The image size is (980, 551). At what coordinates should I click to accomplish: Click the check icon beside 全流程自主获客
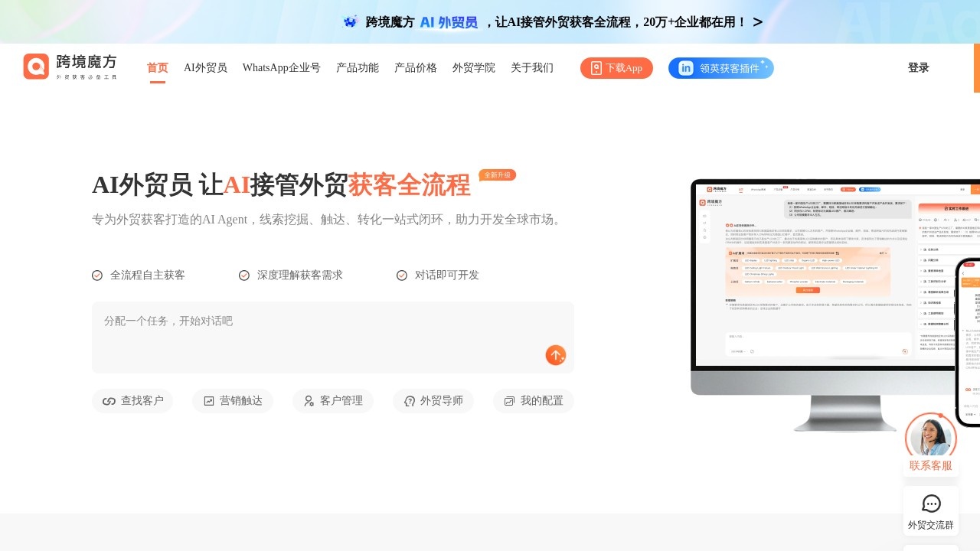pyautogui.click(x=97, y=275)
